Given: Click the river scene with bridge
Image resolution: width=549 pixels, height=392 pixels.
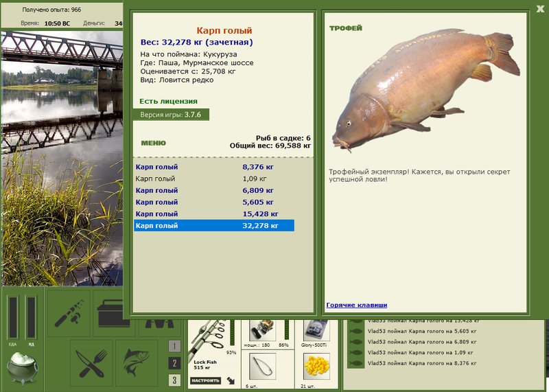Looking at the screenshot, I should [62, 159].
